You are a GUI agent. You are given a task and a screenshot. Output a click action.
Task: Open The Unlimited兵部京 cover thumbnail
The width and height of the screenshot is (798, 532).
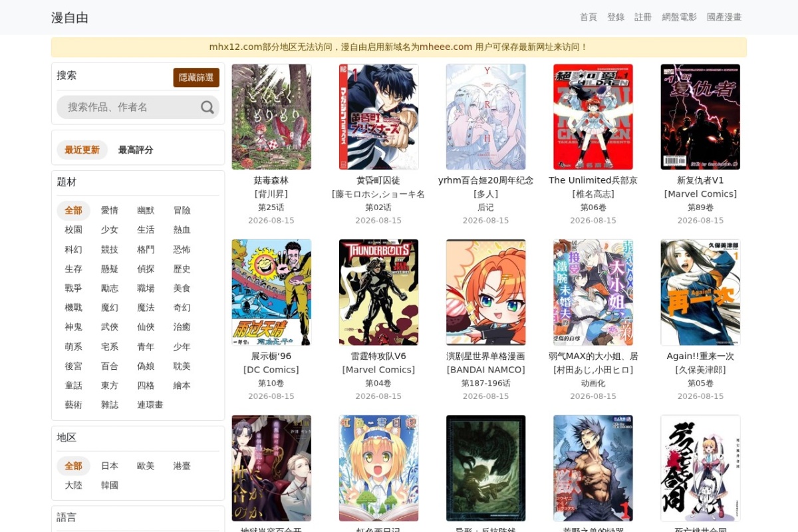593,116
